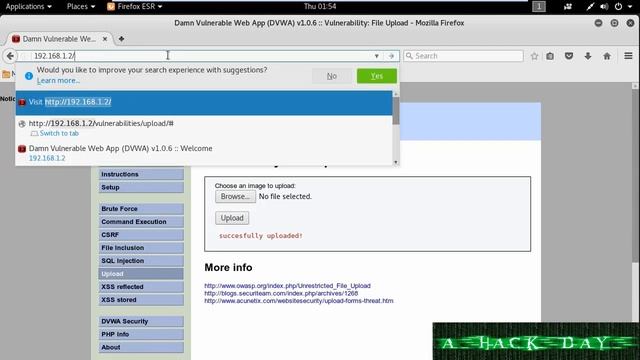
Task: Click the workspace 1 indicator
Action: pos(539,7)
